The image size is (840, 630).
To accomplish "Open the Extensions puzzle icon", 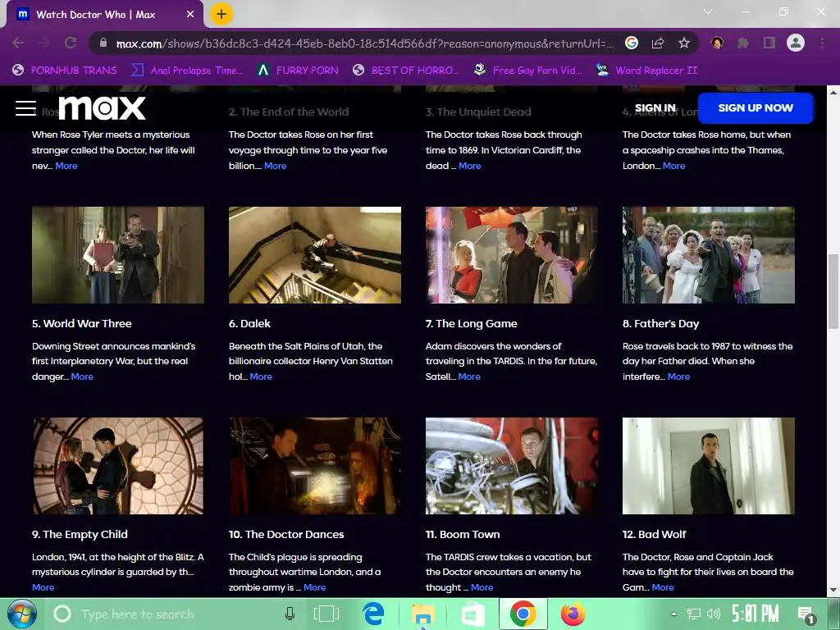I will click(743, 43).
